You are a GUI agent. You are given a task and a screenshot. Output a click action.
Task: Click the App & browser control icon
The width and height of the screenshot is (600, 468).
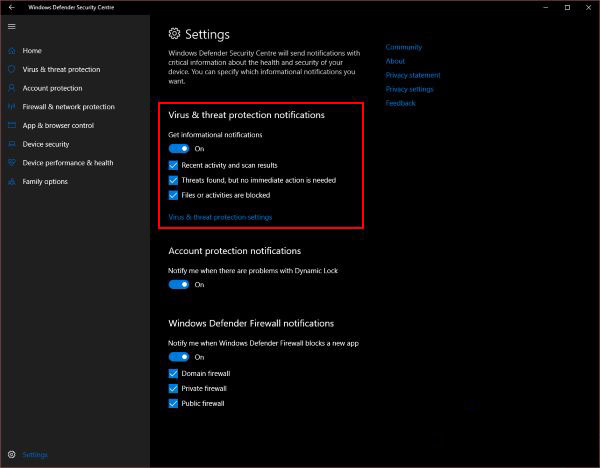[11, 126]
